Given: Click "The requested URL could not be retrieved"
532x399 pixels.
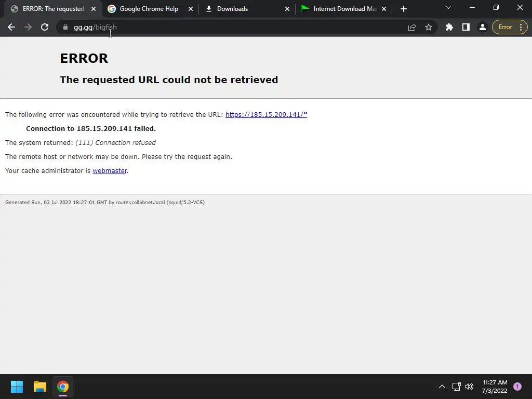Looking at the screenshot, I should coord(169,79).
